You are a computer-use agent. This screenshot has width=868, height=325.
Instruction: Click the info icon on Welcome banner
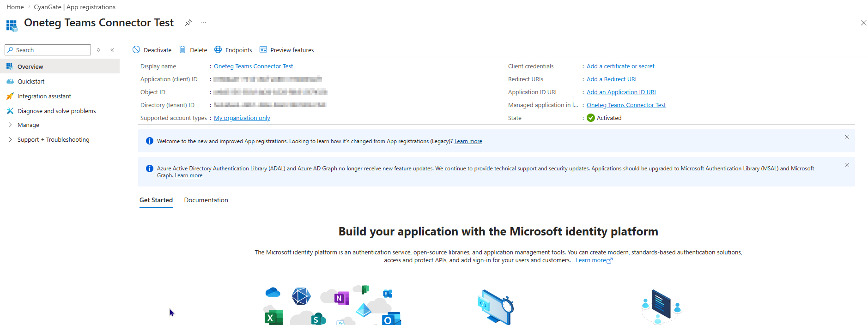150,141
